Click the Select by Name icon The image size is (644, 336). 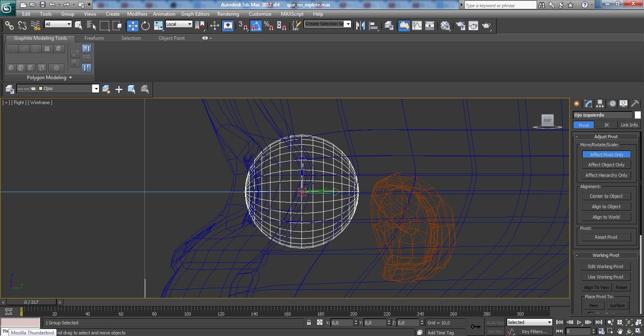tap(91, 26)
